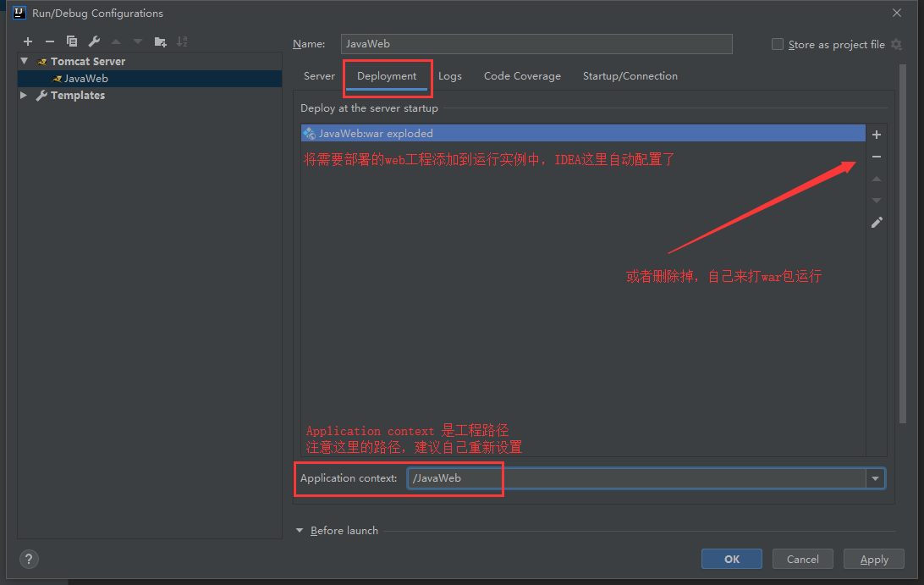Click the Apply button
Image resolution: width=924 pixels, height=585 pixels.
point(874,559)
